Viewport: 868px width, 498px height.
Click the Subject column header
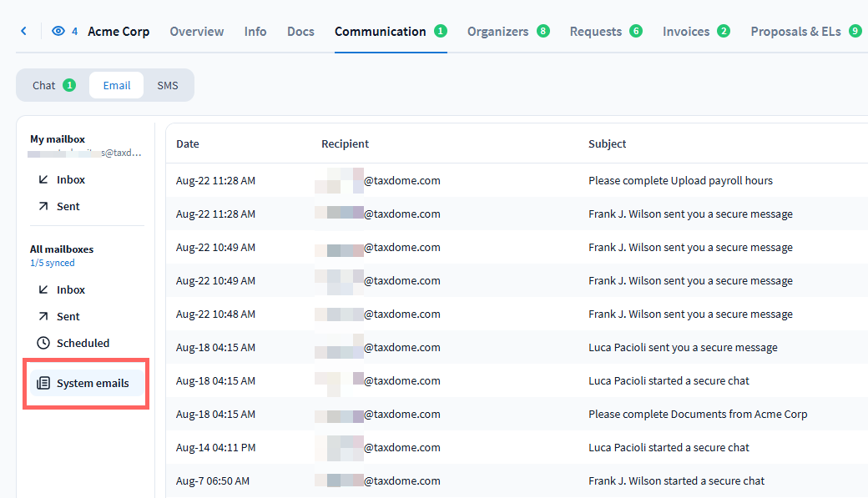(607, 143)
